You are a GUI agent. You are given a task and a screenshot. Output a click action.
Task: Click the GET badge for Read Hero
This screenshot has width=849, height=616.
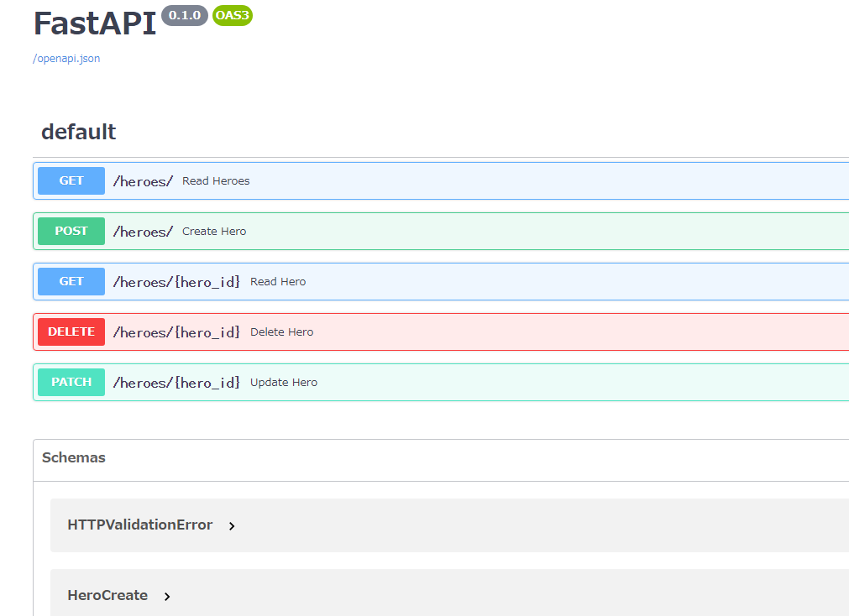(71, 281)
